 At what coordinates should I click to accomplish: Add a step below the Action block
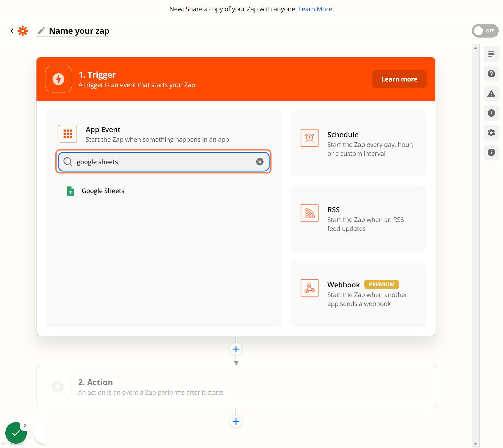236,421
